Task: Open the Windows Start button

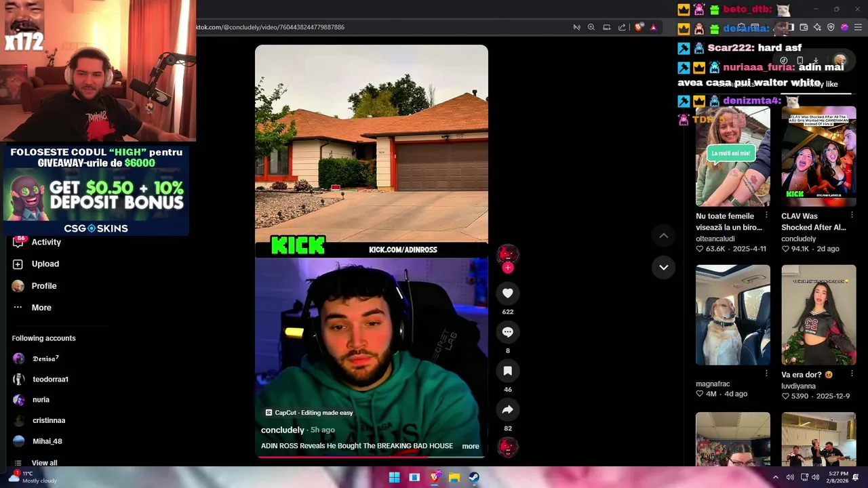Action: pyautogui.click(x=394, y=477)
